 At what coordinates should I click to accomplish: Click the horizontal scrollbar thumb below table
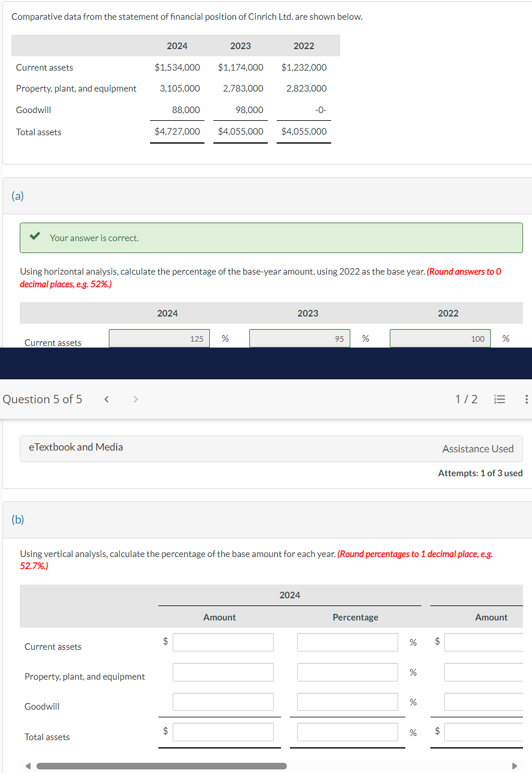coord(161,766)
